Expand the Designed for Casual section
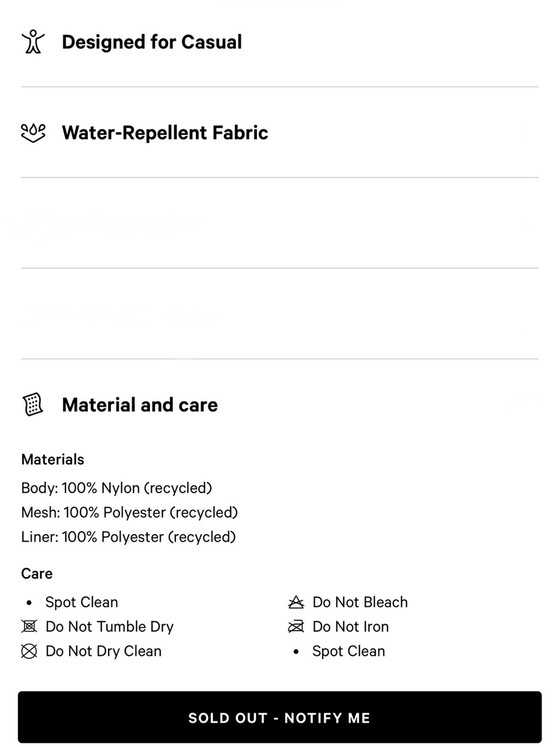Image resolution: width=560 pixels, height=747 pixels. click(279, 42)
